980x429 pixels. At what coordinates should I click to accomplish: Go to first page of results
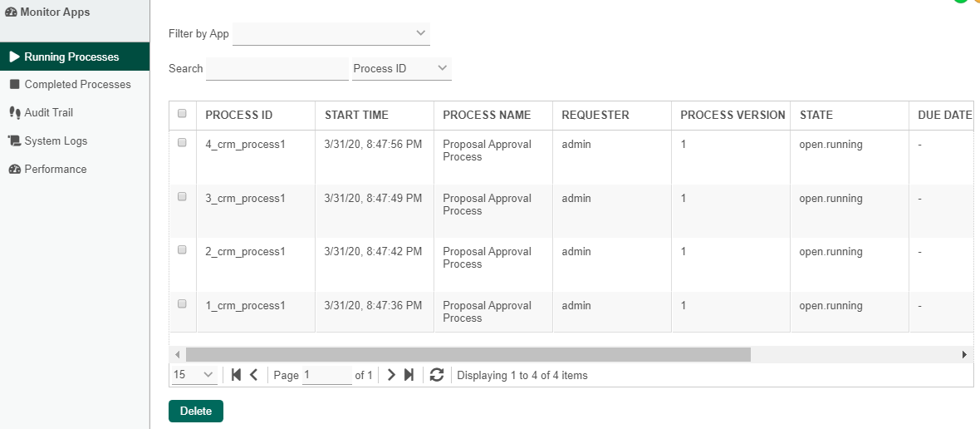tap(236, 375)
